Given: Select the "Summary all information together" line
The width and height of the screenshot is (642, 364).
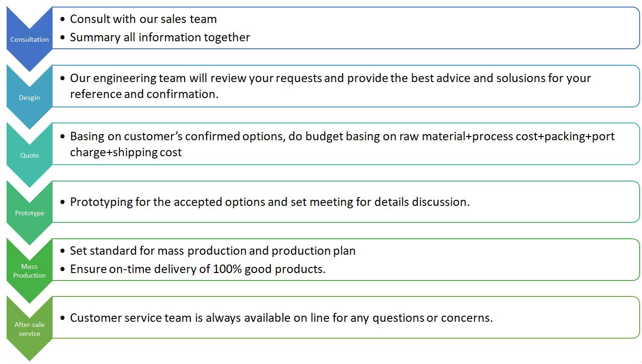Looking at the screenshot, I should click(x=160, y=38).
